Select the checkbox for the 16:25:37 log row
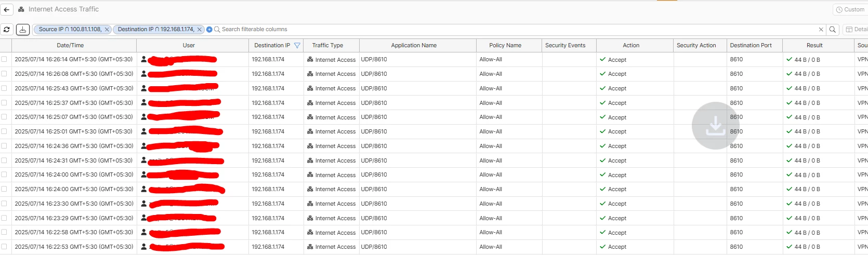 pos(4,103)
